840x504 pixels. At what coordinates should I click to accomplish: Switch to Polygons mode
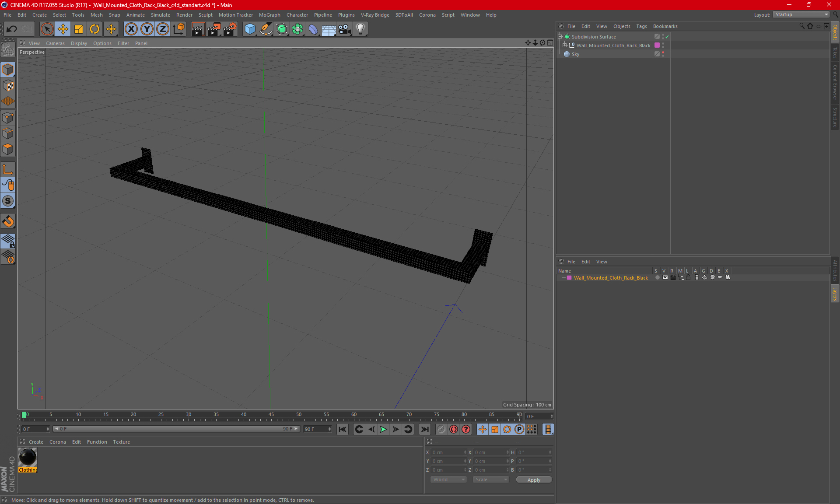[8, 149]
